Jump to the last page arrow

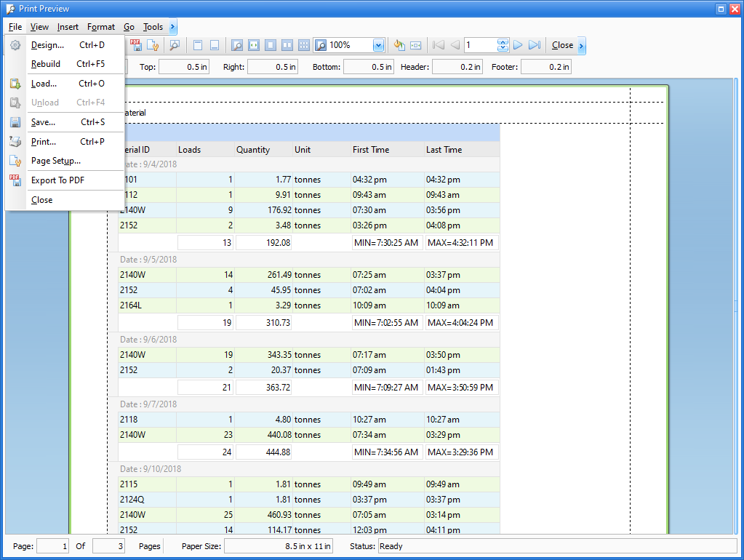(535, 45)
